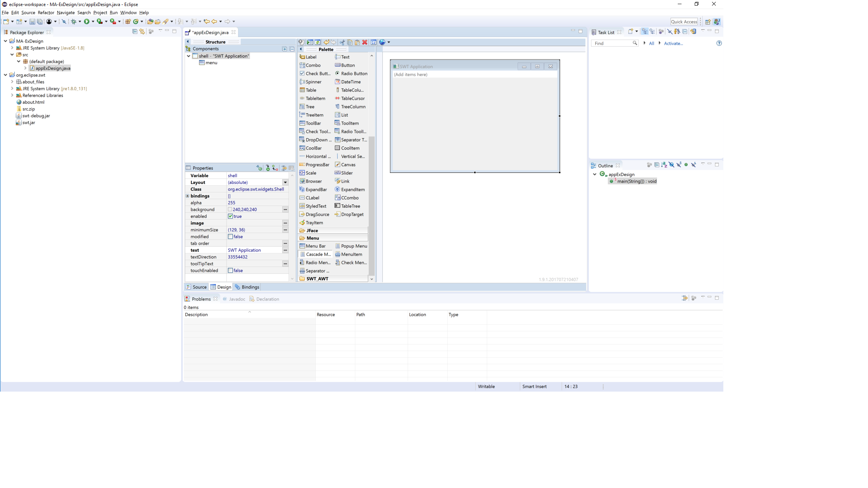Click the Save icon in main toolbar
Image resolution: width=868 pixels, height=488 pixels.
point(32,21)
